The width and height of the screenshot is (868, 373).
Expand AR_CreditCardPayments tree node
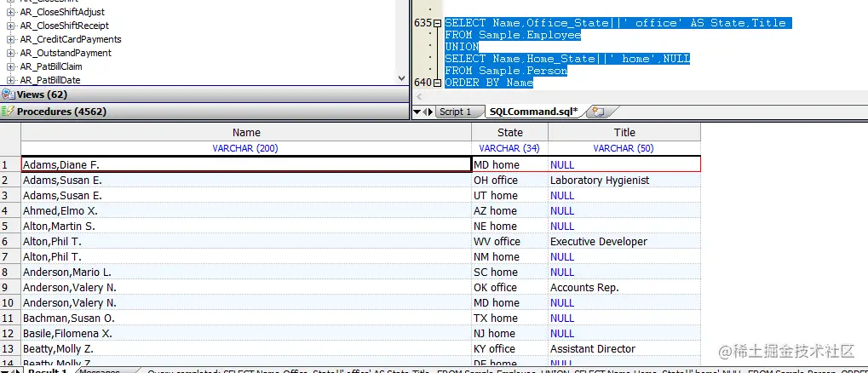(10, 39)
